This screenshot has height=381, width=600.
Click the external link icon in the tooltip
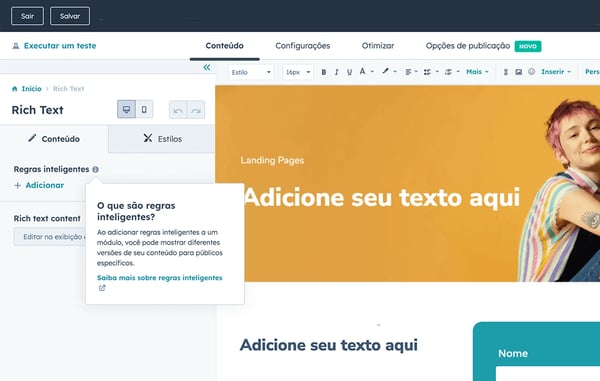pyautogui.click(x=102, y=288)
